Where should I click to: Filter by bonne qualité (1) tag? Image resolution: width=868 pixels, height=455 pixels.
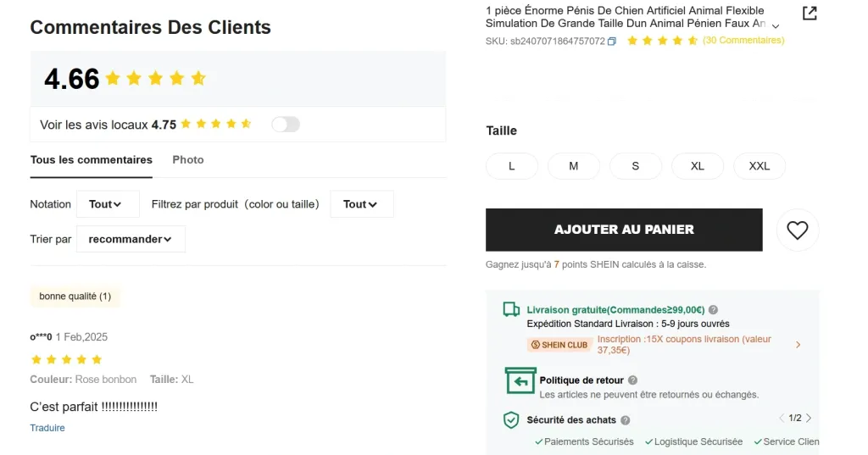point(75,297)
